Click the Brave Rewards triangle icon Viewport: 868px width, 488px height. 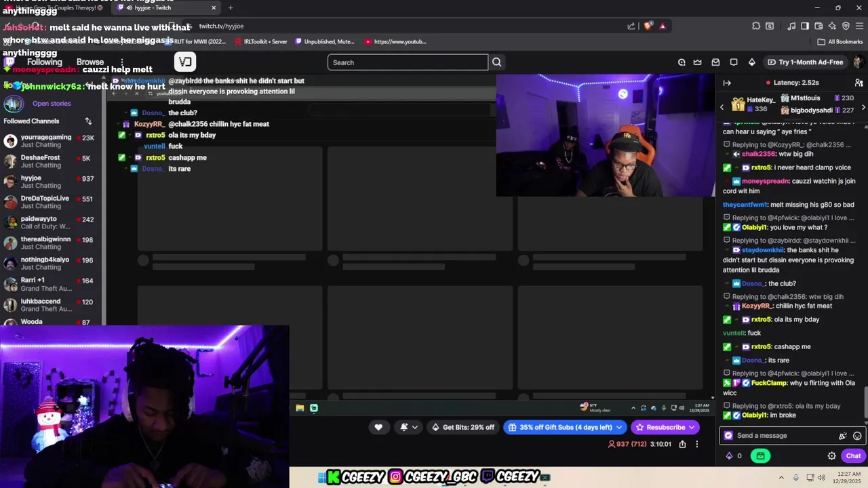[x=663, y=26]
